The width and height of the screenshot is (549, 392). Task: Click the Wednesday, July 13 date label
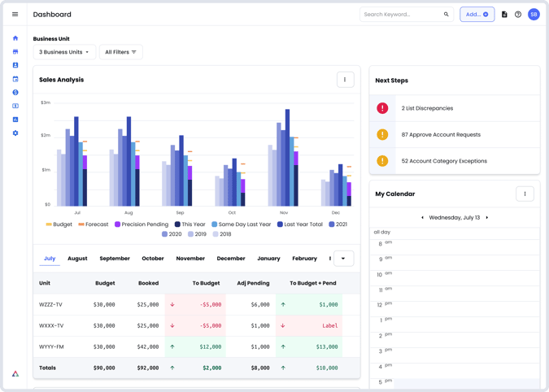point(455,218)
